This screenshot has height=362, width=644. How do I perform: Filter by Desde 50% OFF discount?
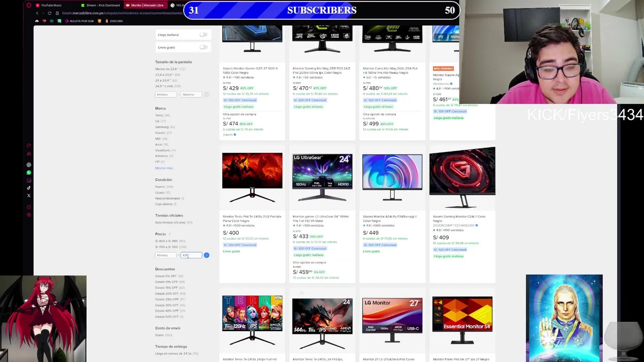click(167, 316)
